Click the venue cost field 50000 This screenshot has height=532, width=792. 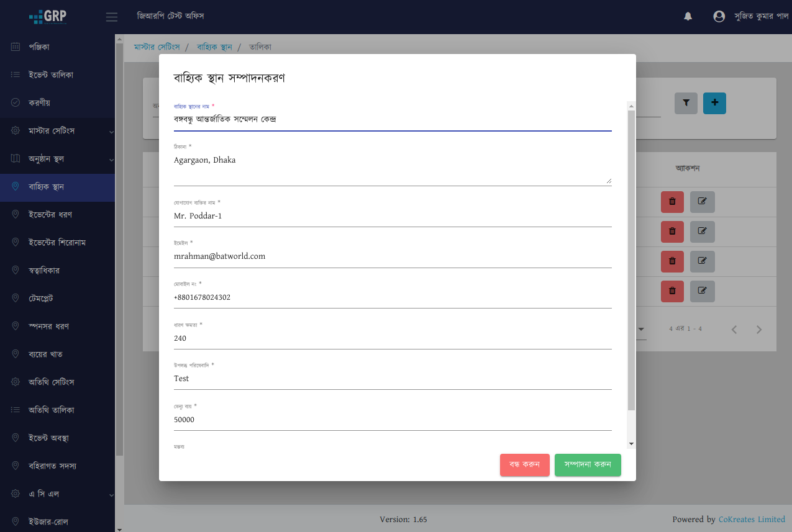point(393,420)
